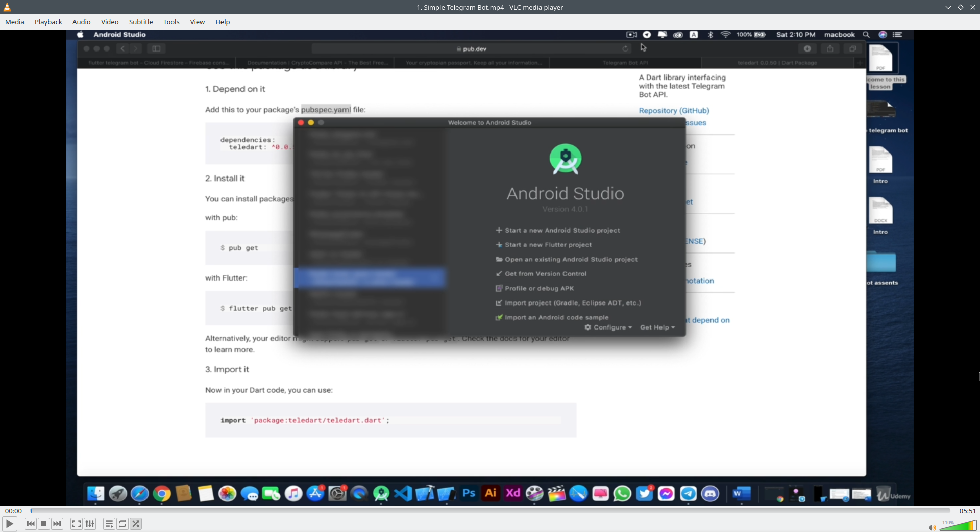This screenshot has height=532, width=980.
Task: Click the pub.dev address bar in Safari
Action: [x=472, y=49]
